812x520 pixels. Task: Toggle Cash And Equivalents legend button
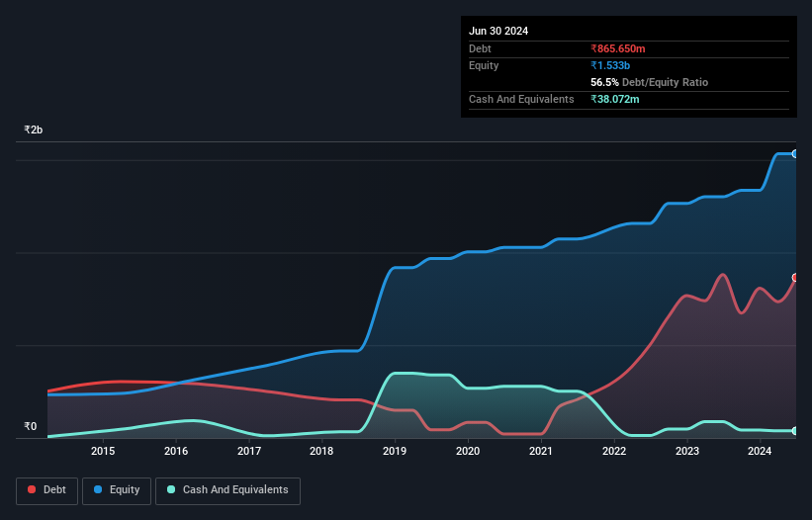(x=227, y=490)
